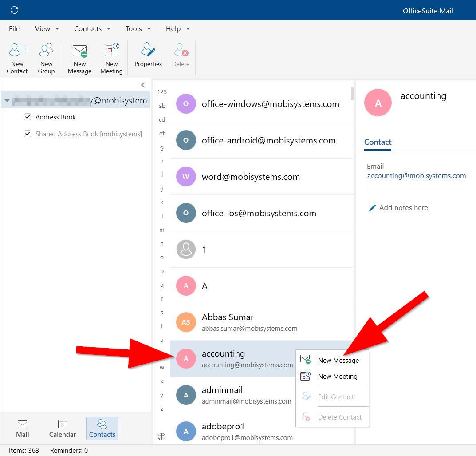This screenshot has width=476, height=456.
Task: Click the avatar of adminmail contact
Action: tap(186, 395)
